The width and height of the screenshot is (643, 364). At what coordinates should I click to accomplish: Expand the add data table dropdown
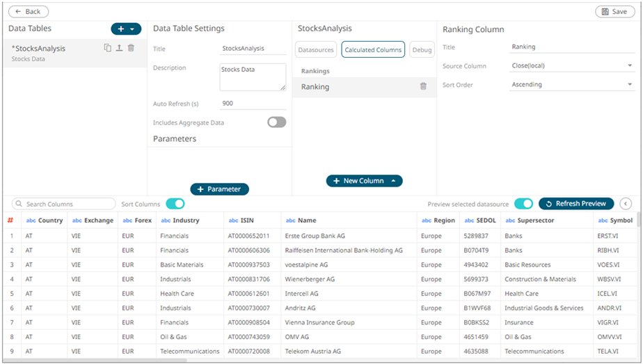tap(132, 29)
